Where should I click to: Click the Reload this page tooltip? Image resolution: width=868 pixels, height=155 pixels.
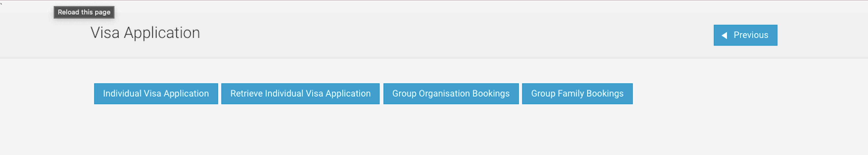[84, 12]
